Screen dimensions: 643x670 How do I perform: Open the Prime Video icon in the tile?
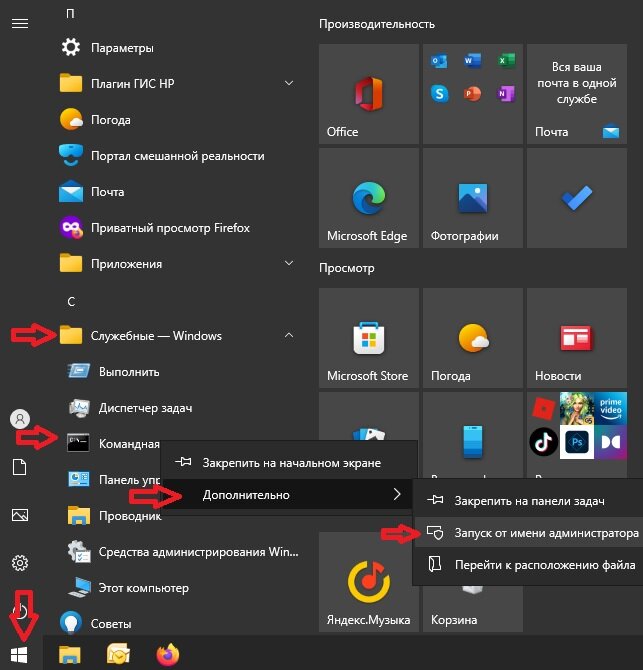[611, 408]
